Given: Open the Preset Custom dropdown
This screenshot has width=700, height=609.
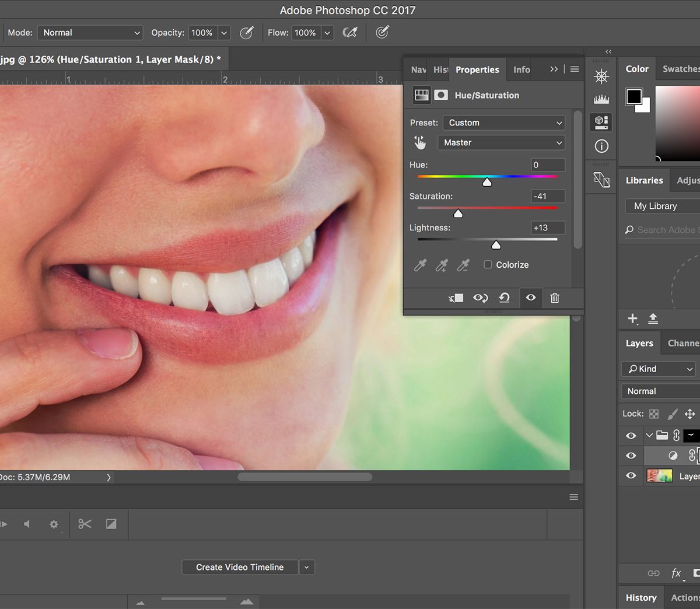Looking at the screenshot, I should click(x=504, y=123).
